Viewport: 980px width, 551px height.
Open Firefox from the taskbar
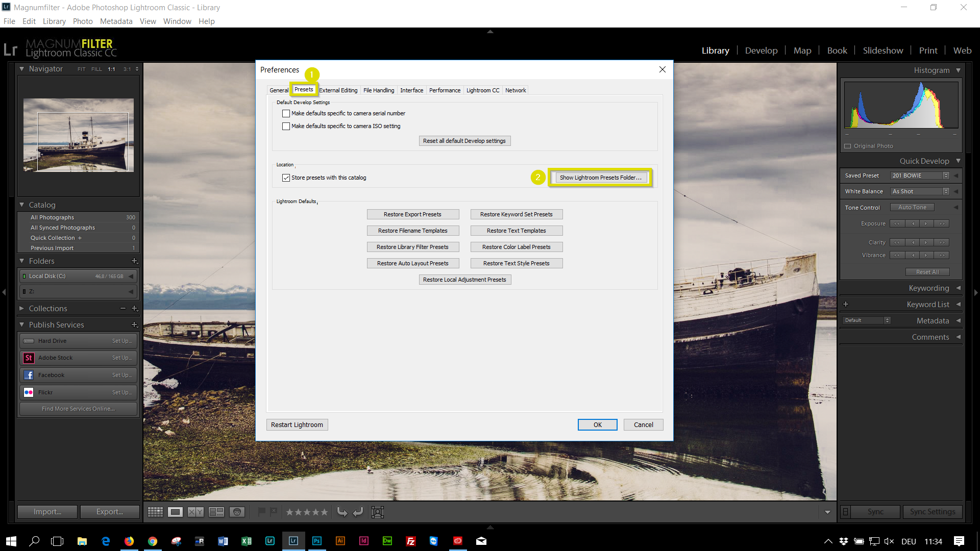click(x=129, y=541)
